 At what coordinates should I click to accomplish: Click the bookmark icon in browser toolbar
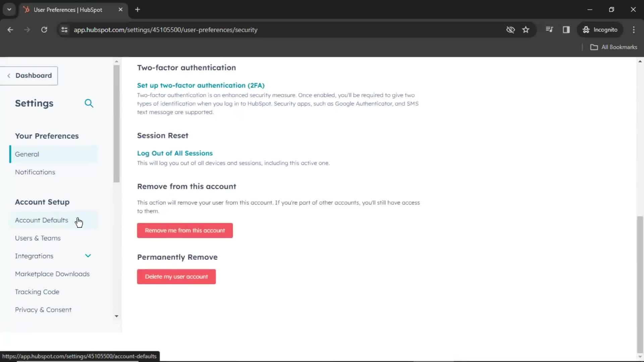(x=526, y=29)
